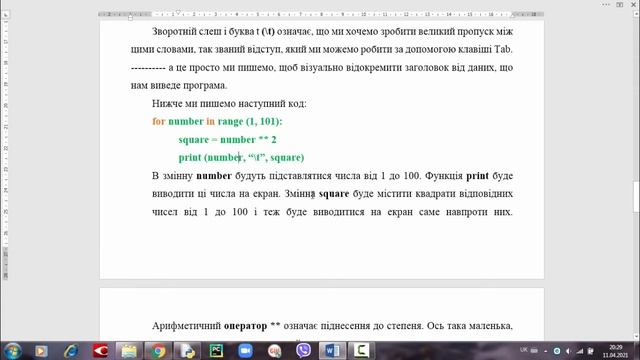Screen dimensions: 640x360
Task: Click the scrollbar up arrow
Action: 636,13
